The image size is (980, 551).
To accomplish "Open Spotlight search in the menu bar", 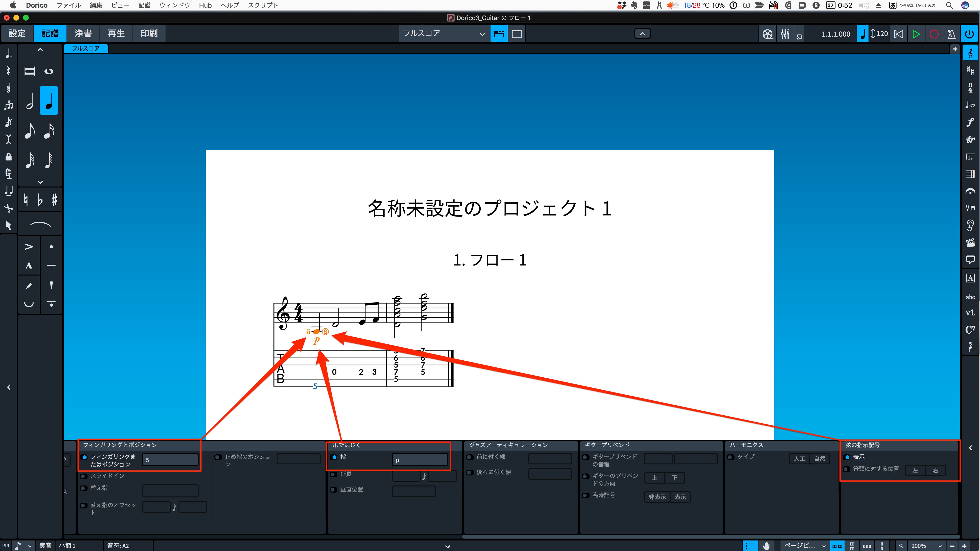I will pyautogui.click(x=949, y=5).
